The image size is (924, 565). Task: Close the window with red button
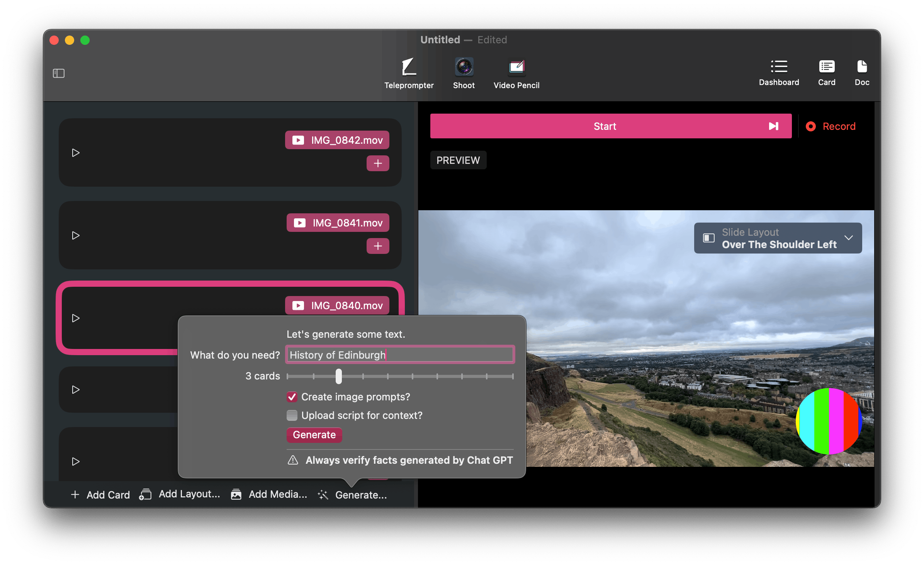[x=54, y=40]
